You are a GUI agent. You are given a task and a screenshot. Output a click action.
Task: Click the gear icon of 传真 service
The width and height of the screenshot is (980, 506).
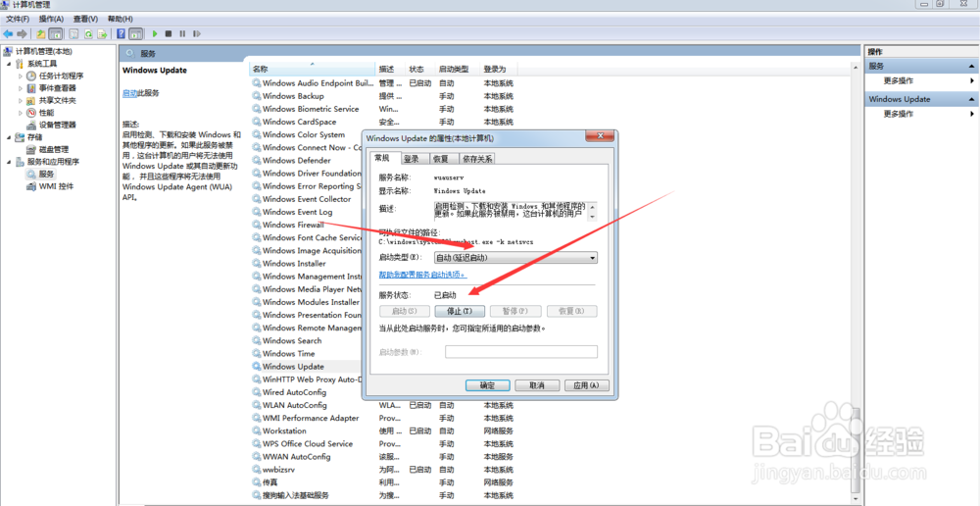tap(256, 482)
